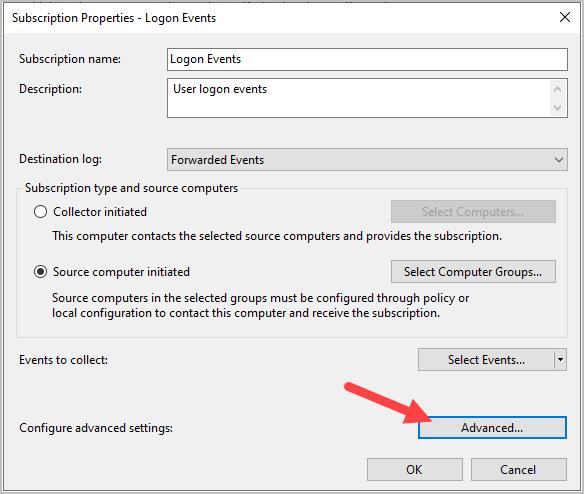Open the Destination log dropdown
The image size is (584, 494).
click(x=367, y=159)
